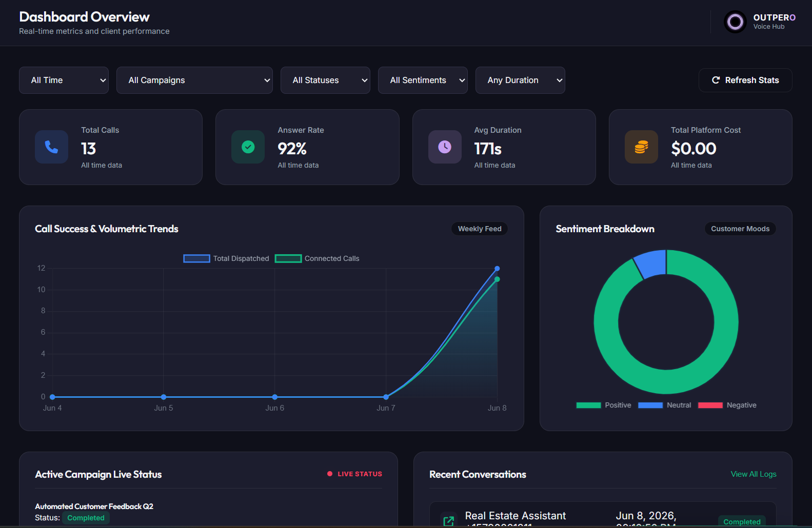Click the Jun 5 data point on the chart

tap(164, 397)
